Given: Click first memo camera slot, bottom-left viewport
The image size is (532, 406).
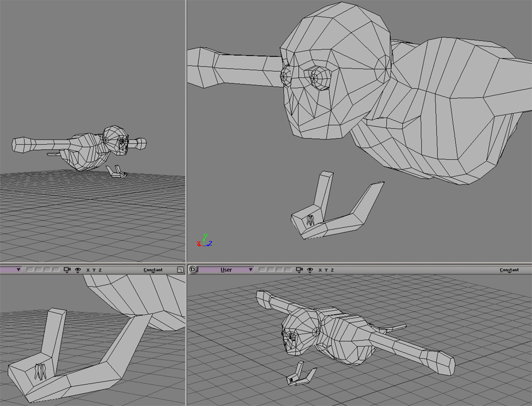Looking at the screenshot, I should (x=29, y=269).
